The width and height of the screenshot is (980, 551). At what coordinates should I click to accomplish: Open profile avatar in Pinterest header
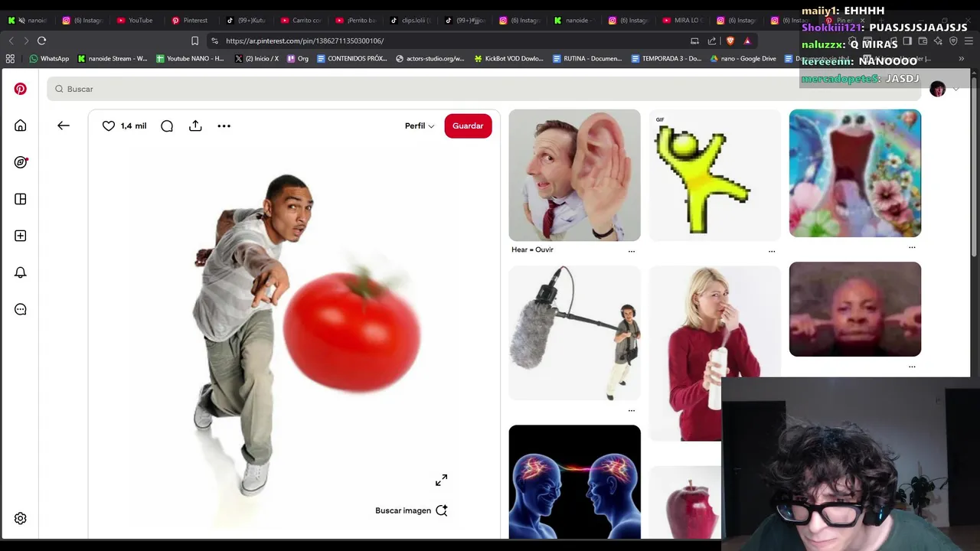[937, 90]
